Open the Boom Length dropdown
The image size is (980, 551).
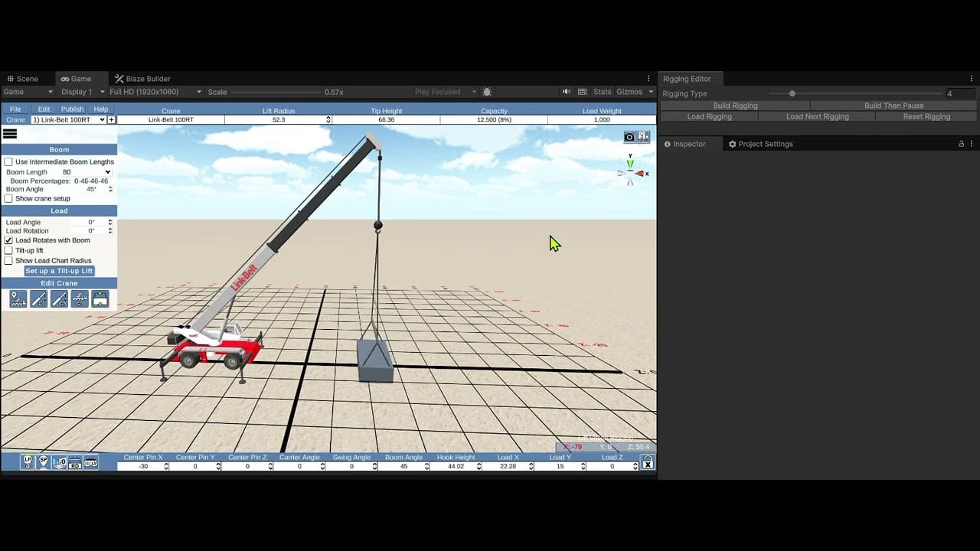pyautogui.click(x=87, y=172)
